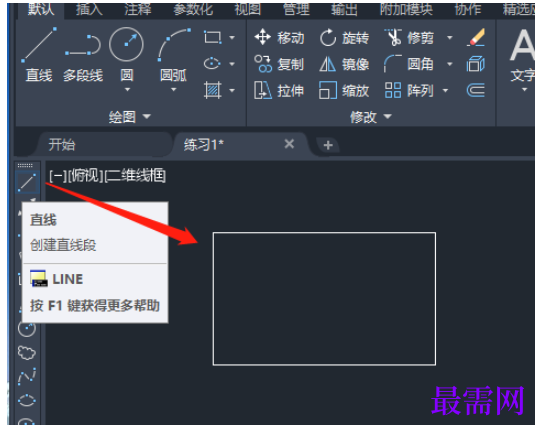This screenshot has height=432, width=543.
Task: Activate the 修剪 trim tool
Action: point(409,37)
